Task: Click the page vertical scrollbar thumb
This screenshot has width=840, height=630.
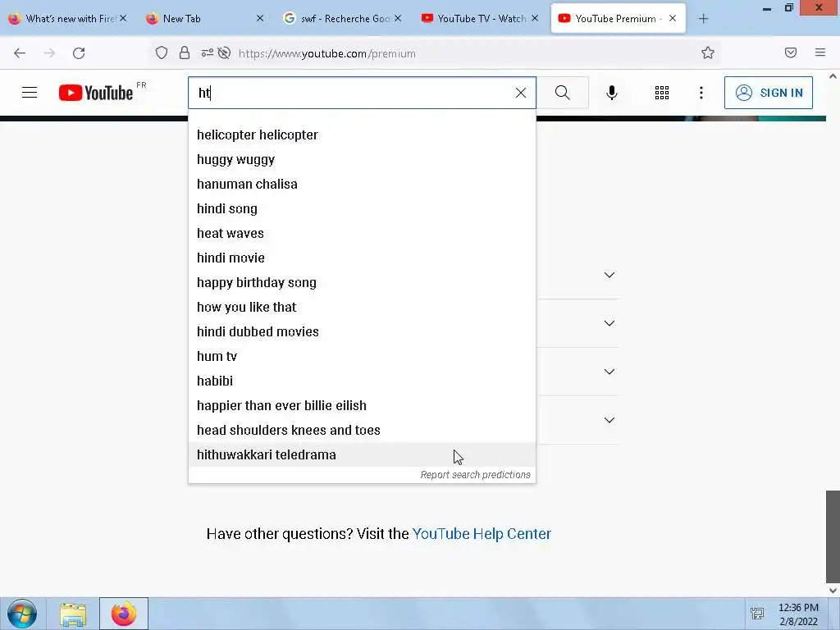Action: click(833, 536)
